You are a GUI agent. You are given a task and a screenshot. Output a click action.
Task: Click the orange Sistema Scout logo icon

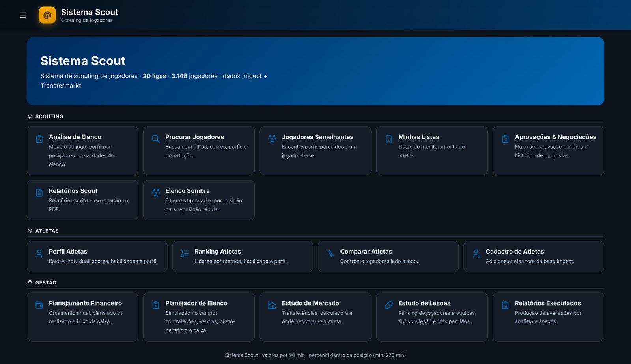click(47, 15)
